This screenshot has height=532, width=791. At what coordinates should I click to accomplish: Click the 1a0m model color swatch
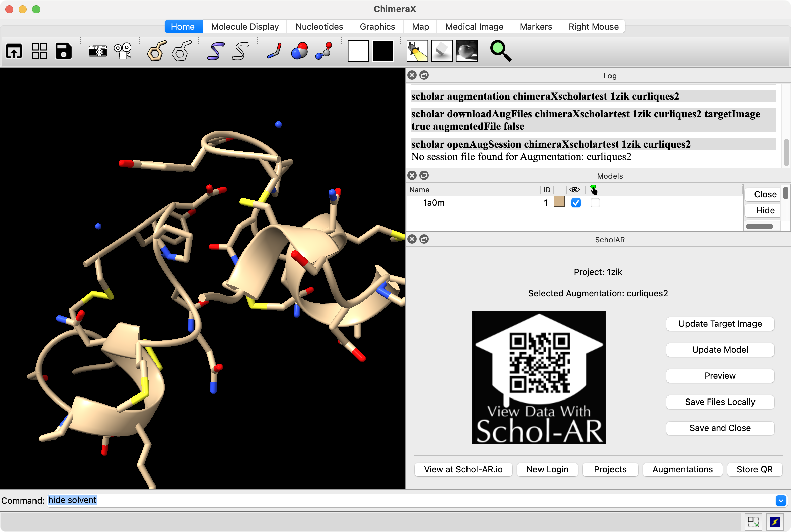[x=559, y=202]
